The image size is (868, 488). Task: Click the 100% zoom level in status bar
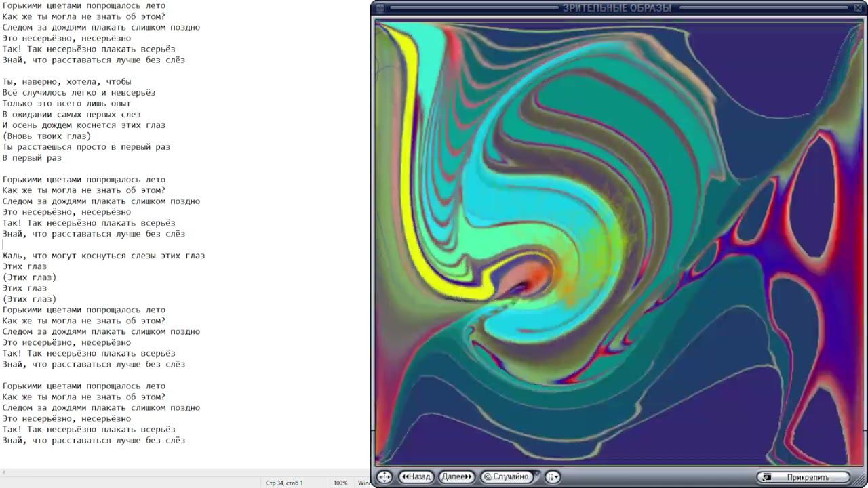340,483
